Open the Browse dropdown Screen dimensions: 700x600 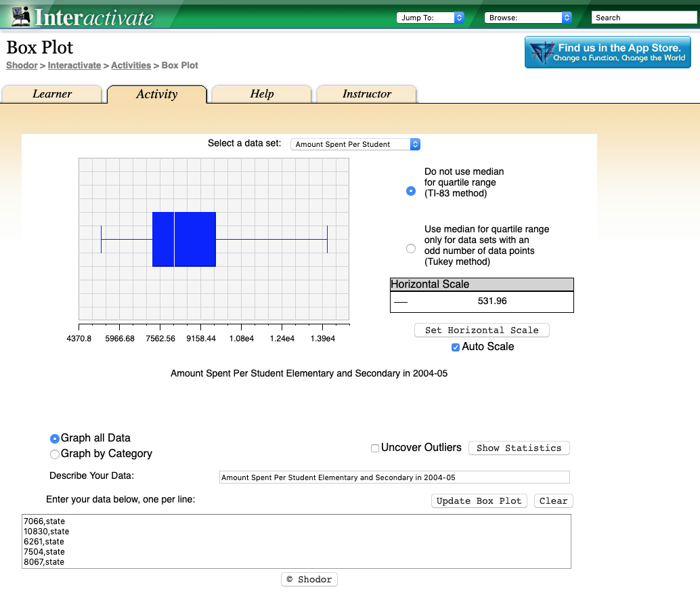click(528, 17)
